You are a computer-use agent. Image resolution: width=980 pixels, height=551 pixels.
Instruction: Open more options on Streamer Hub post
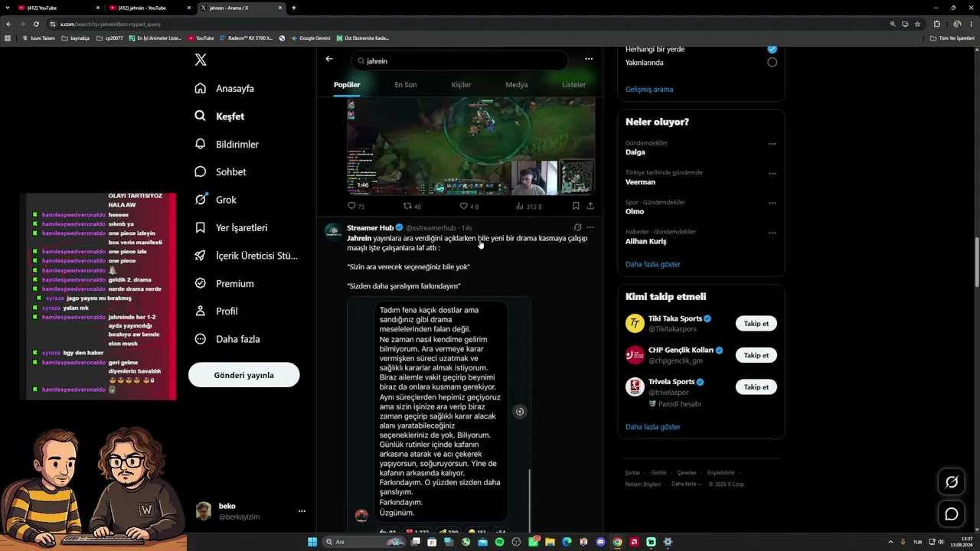(x=590, y=227)
